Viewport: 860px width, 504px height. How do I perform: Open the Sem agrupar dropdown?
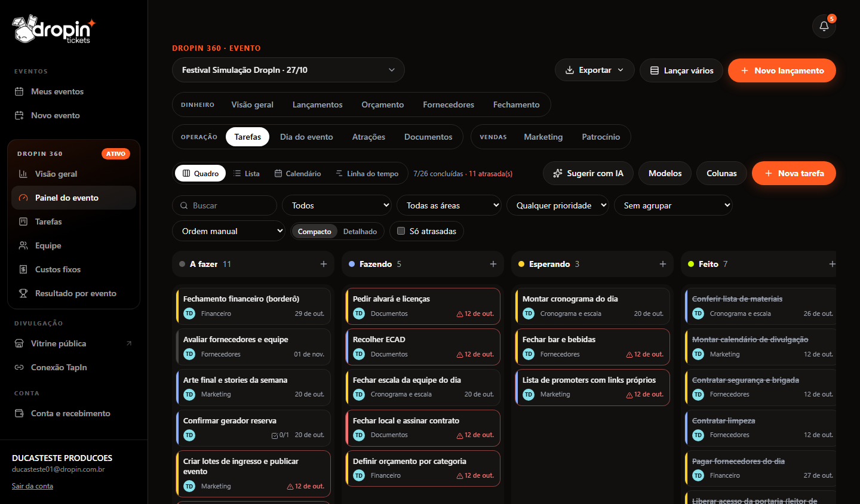(673, 205)
